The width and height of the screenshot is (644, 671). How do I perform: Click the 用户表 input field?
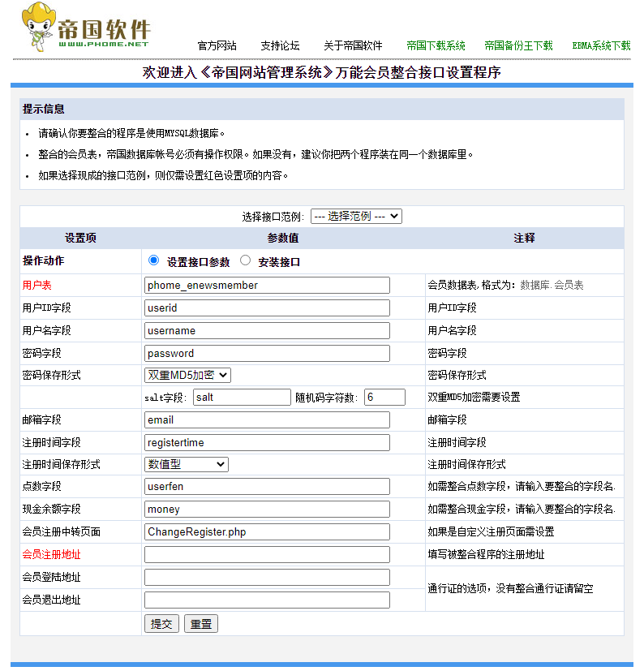click(x=267, y=286)
